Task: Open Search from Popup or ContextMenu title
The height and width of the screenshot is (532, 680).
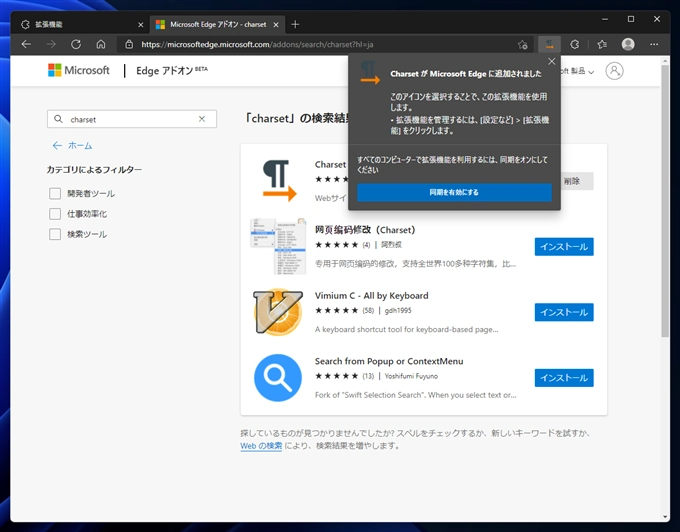Action: [389, 361]
